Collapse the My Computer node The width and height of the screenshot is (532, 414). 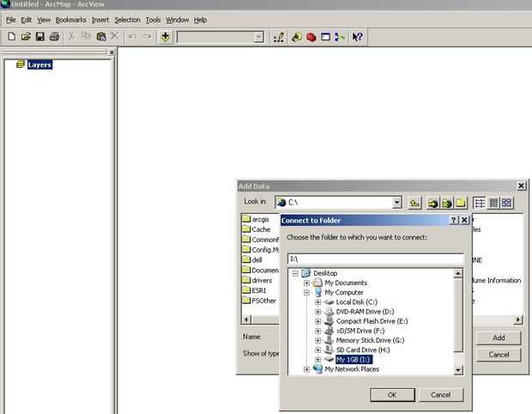point(306,292)
